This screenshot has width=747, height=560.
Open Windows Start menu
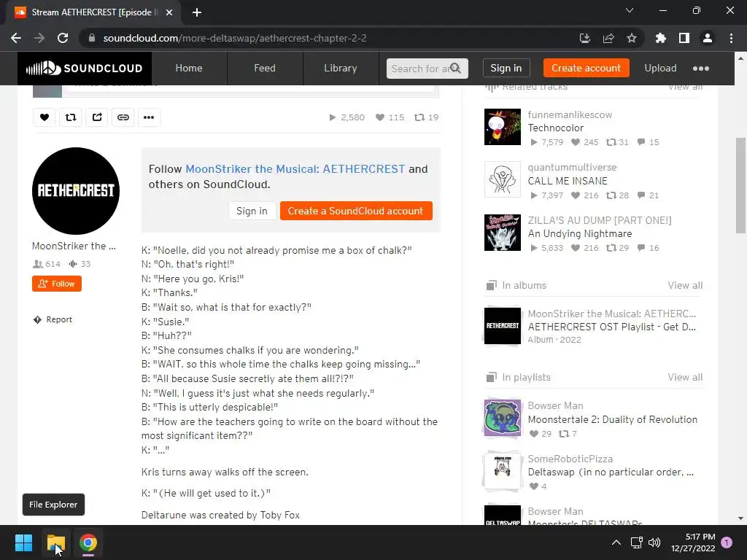tap(23, 542)
